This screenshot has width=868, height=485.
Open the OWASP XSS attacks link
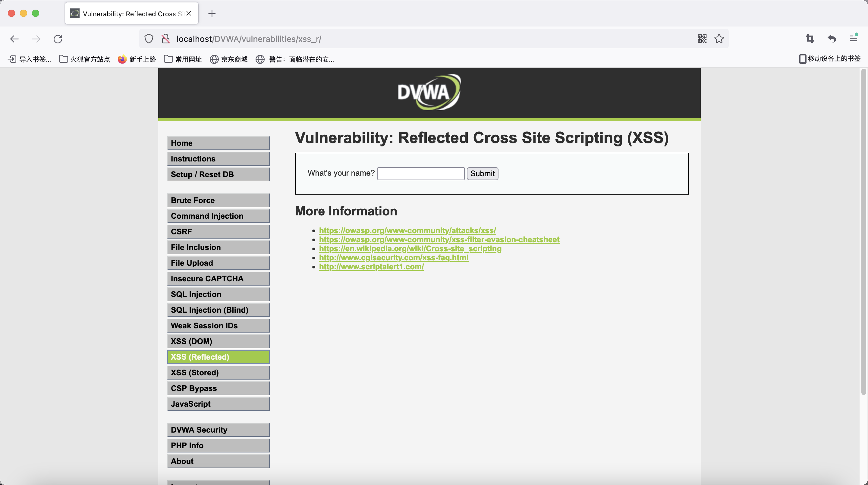[x=407, y=230]
